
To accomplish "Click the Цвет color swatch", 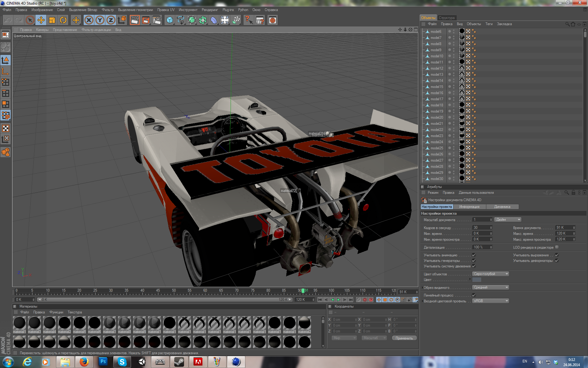I will [477, 280].
